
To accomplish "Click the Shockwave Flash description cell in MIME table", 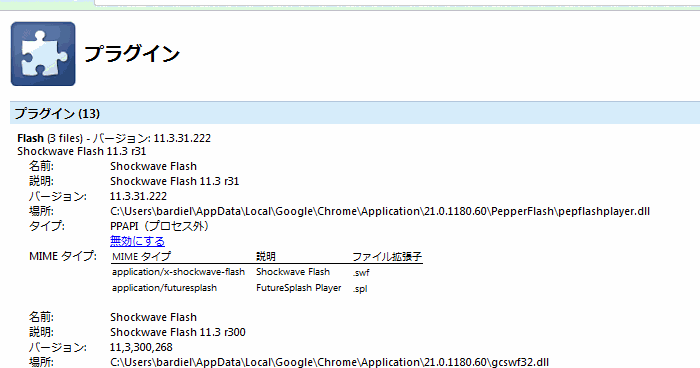I will [x=293, y=272].
